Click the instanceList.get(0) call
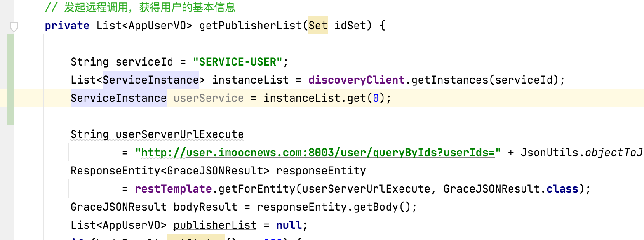Screen dimensions: 644x240 point(324,98)
